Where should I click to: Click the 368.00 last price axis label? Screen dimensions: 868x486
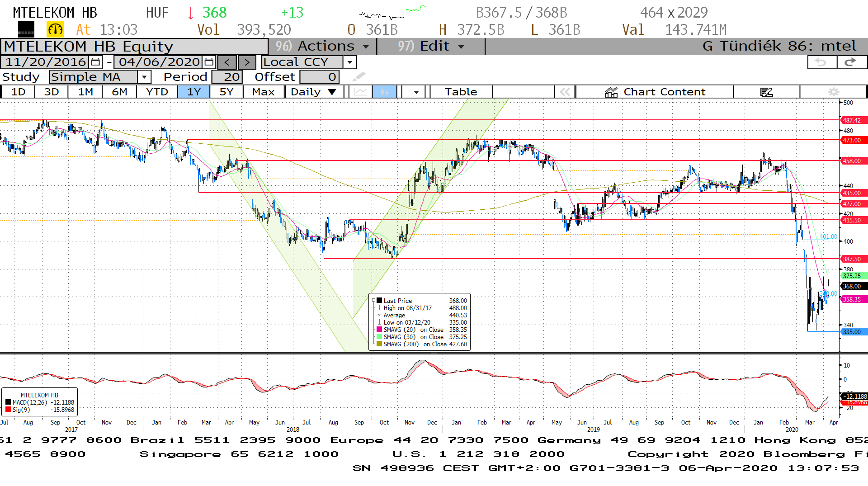[x=854, y=286]
